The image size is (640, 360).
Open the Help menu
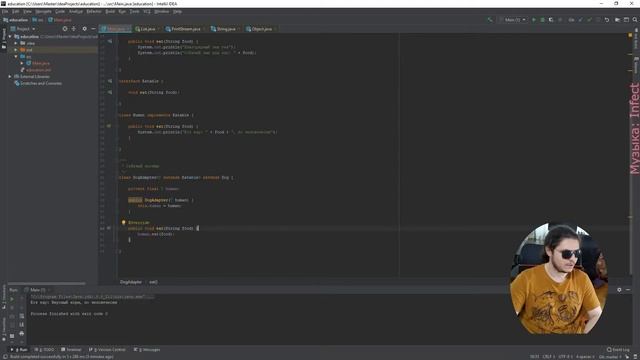pos(177,11)
